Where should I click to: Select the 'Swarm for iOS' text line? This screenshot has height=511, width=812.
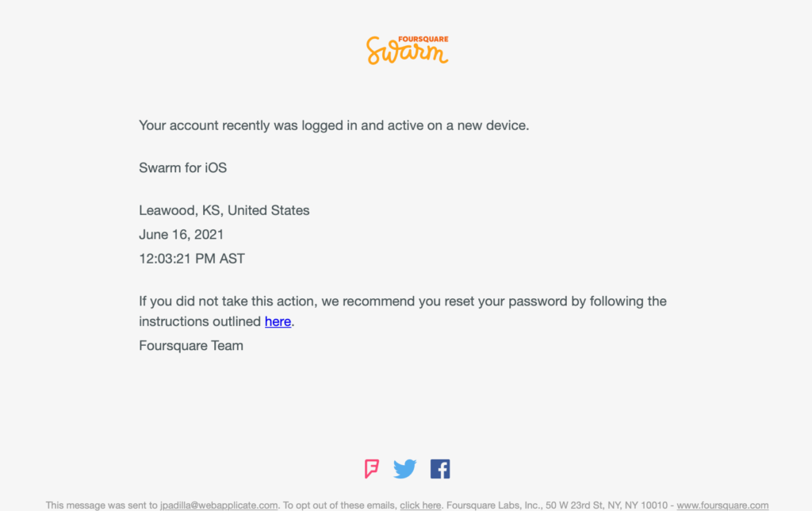[x=183, y=168]
